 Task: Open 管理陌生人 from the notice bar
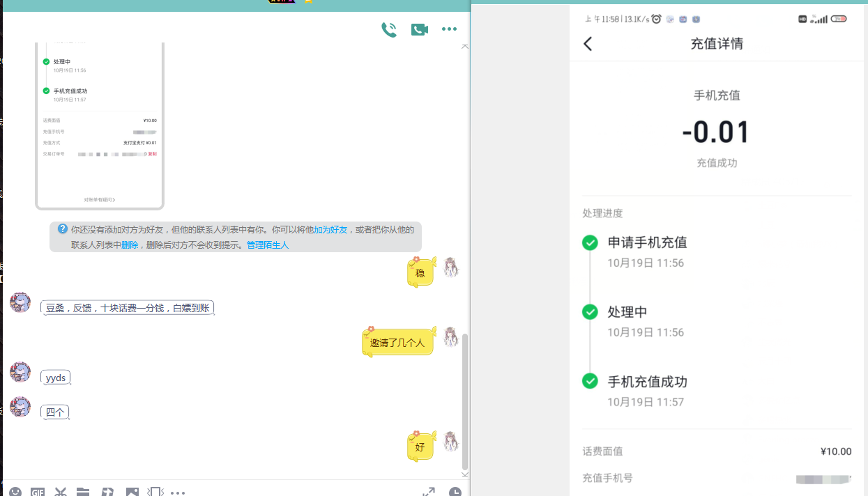point(267,245)
